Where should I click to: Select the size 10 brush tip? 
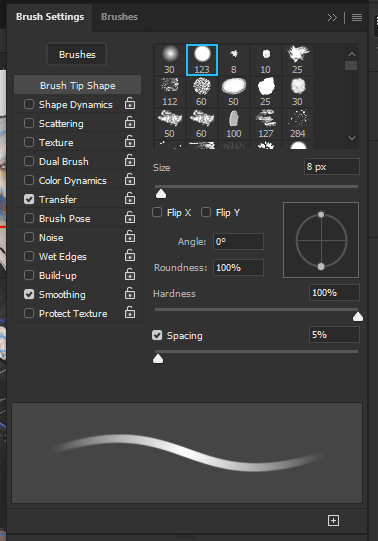[x=266, y=60]
